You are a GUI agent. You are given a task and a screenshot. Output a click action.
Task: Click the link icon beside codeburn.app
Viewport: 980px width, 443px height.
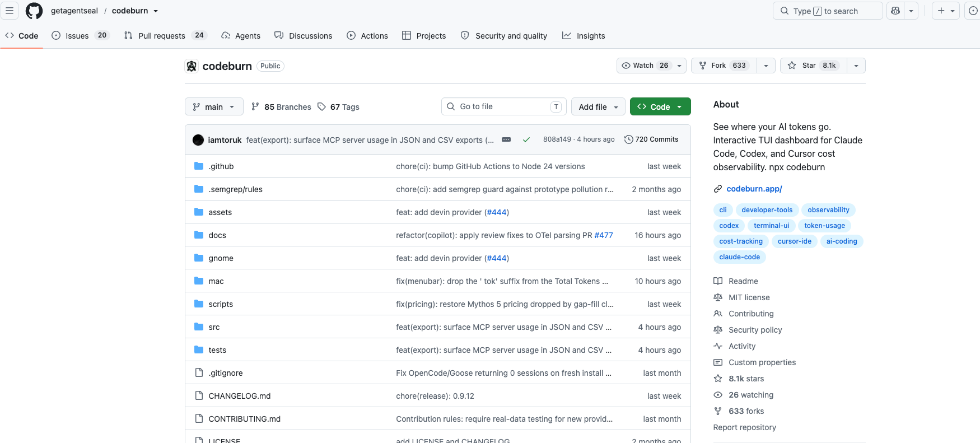point(718,189)
